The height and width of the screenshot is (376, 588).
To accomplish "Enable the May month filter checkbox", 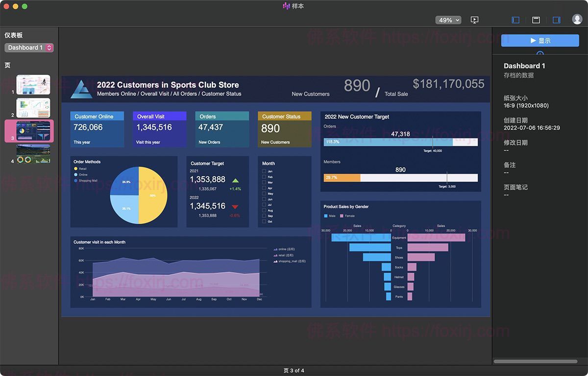I will point(264,194).
